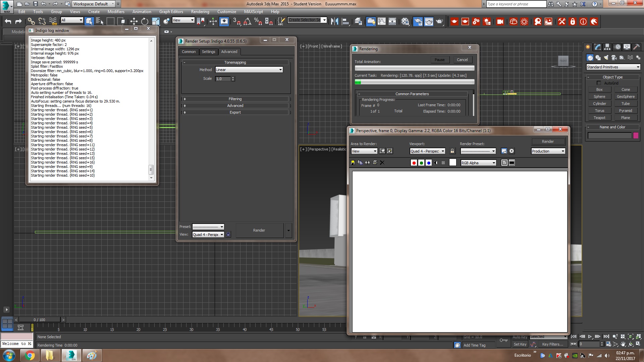Image resolution: width=644 pixels, height=362 pixels.
Task: Open Google Chrome from the taskbar
Action: 30,355
